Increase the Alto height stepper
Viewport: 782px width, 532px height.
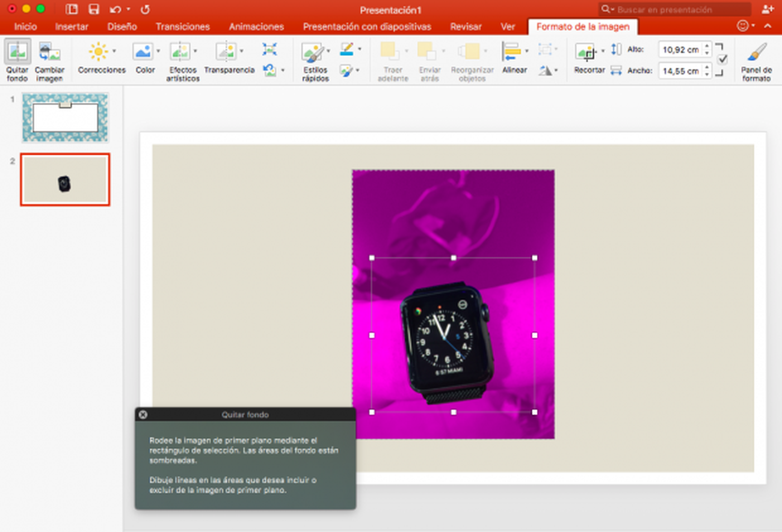(707, 46)
